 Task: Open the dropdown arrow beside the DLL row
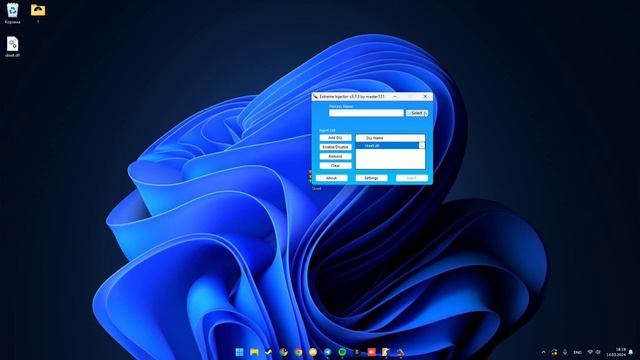(x=422, y=146)
